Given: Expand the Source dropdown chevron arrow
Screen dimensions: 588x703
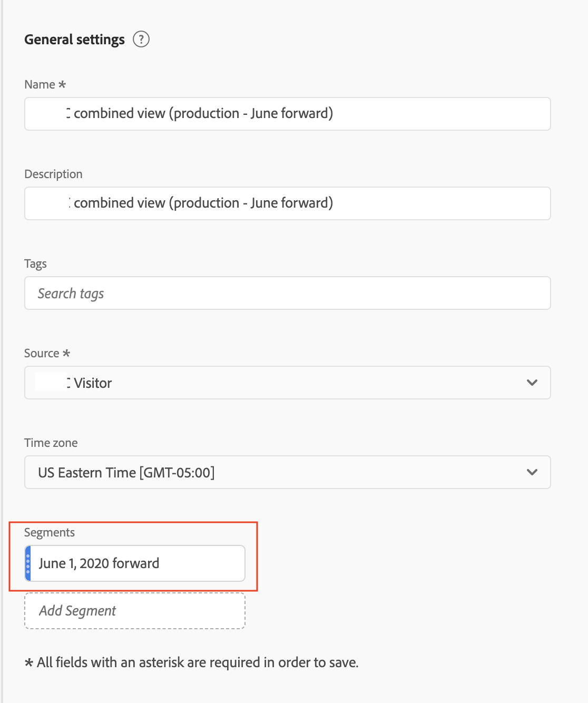Looking at the screenshot, I should (x=532, y=383).
